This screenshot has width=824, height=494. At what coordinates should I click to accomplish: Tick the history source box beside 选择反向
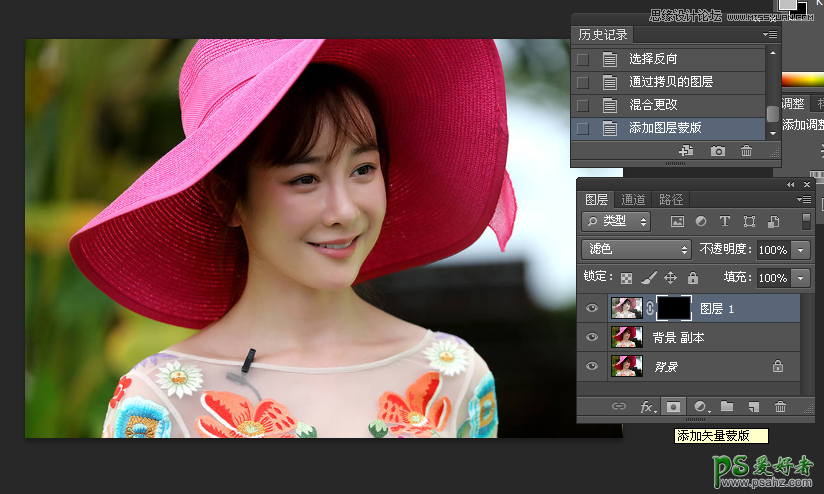click(x=583, y=59)
